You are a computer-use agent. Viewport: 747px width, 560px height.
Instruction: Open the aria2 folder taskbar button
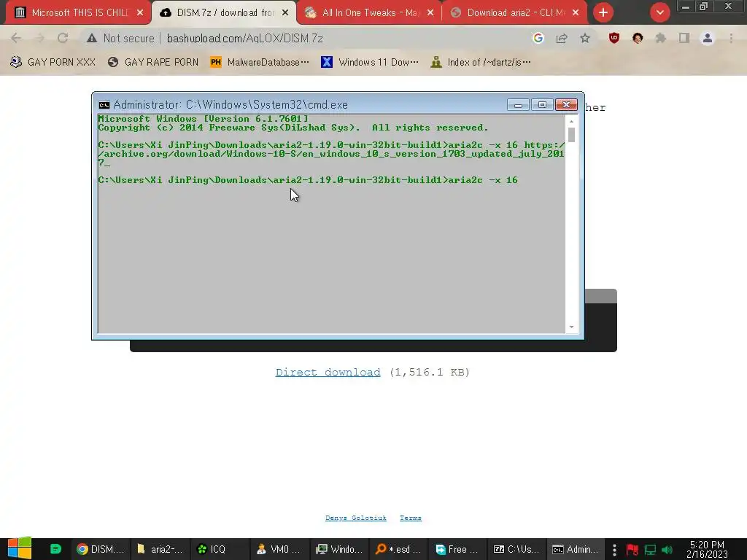160,549
